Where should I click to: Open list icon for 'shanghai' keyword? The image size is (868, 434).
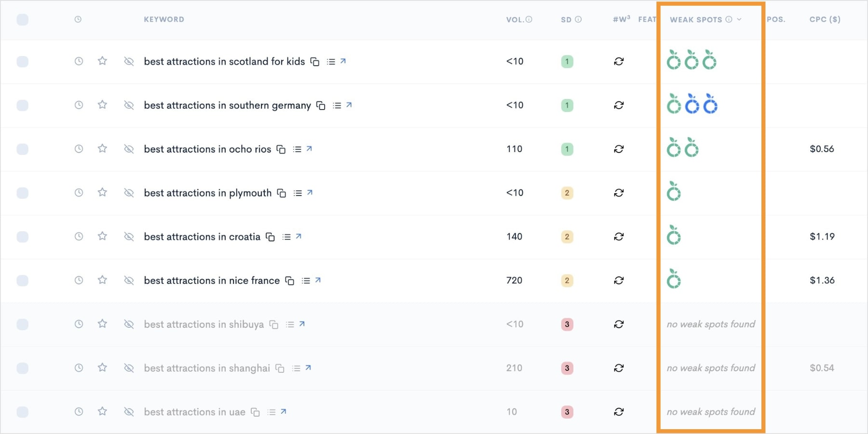point(296,368)
